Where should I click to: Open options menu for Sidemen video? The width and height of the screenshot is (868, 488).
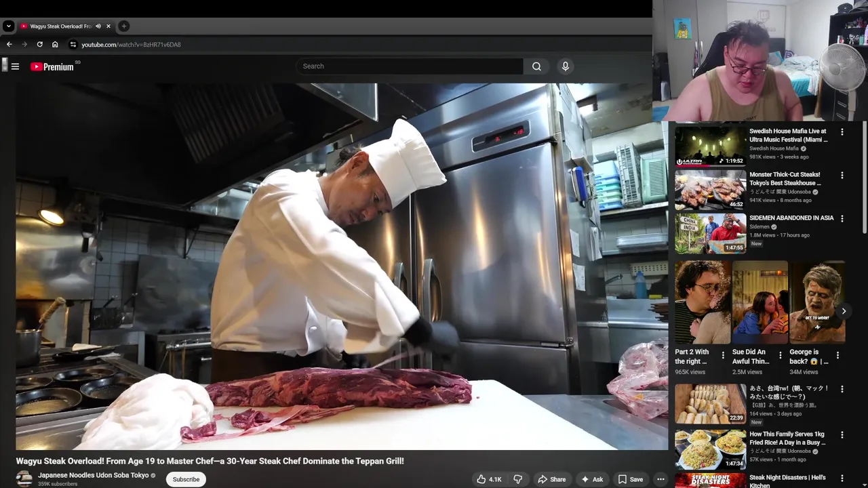click(x=842, y=219)
